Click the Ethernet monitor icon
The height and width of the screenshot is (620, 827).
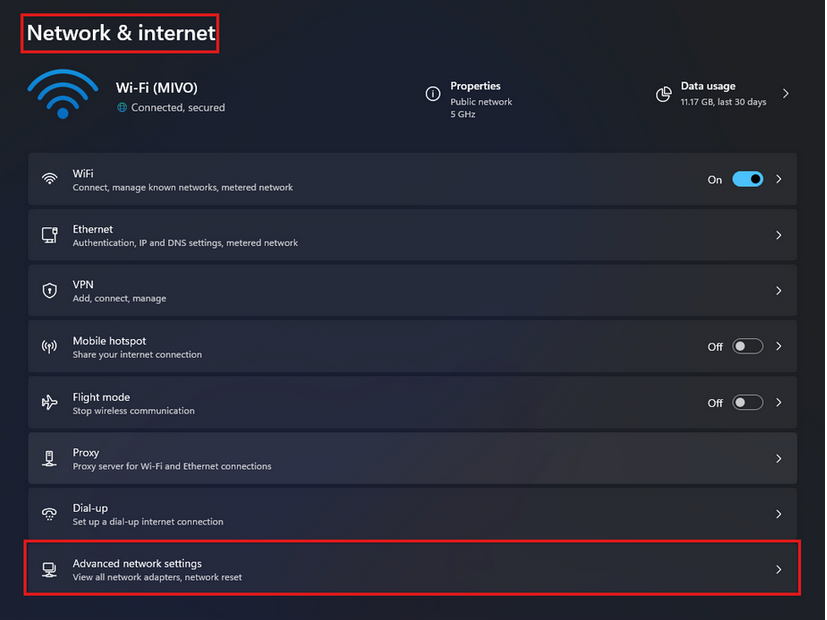[50, 235]
